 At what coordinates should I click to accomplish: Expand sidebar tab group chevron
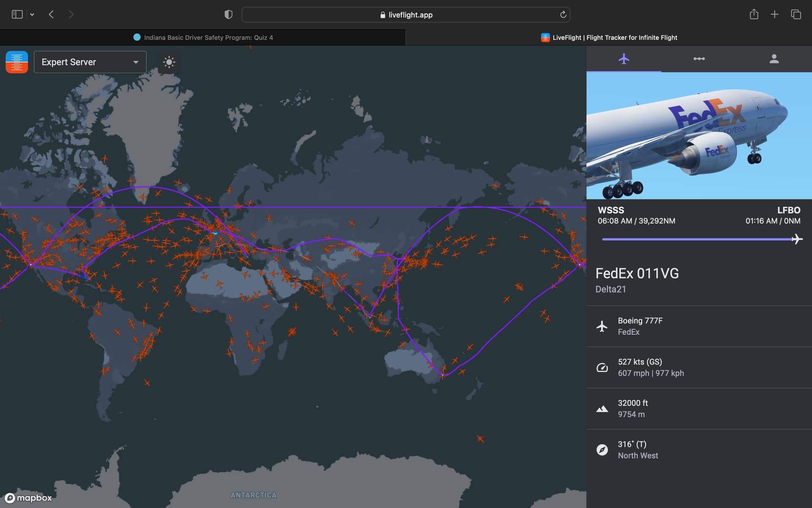(32, 15)
